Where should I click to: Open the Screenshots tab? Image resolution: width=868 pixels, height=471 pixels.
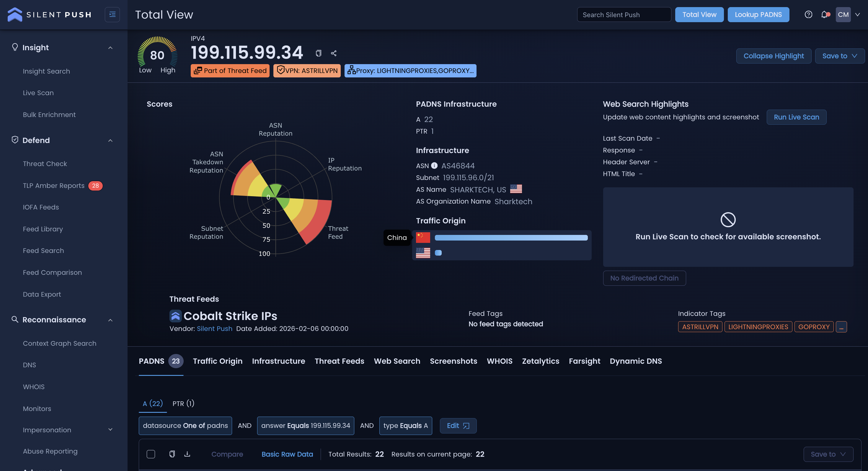pos(453,361)
